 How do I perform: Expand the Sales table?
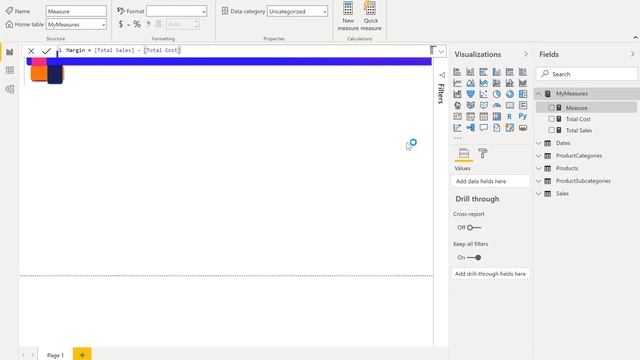tap(539, 193)
